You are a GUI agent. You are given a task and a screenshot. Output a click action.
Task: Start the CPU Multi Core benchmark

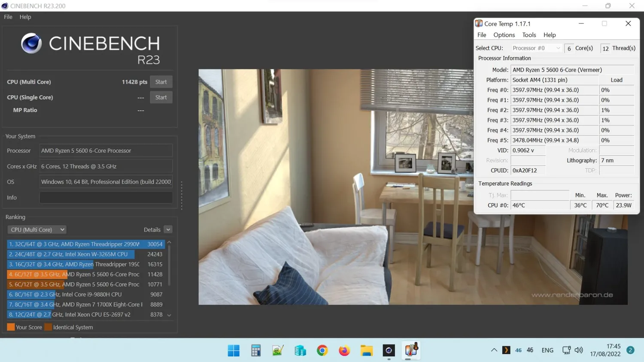(x=161, y=82)
